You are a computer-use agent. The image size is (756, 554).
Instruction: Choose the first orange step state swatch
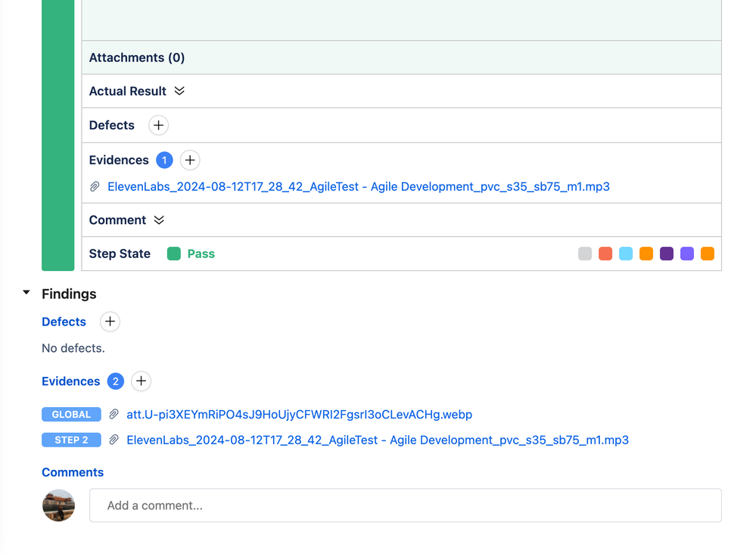[646, 254]
